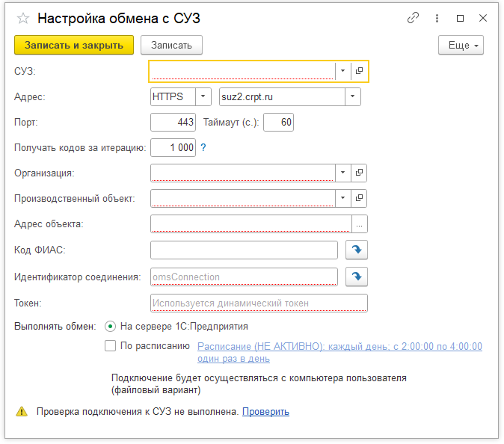Screen dimensions: 504x444
Task: Click into the Код ФИАС input field
Action: (x=244, y=250)
